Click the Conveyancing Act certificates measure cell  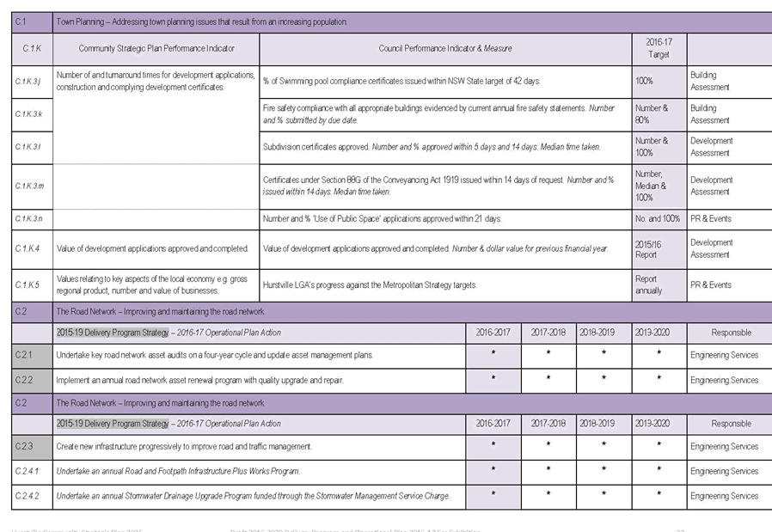[445, 186]
